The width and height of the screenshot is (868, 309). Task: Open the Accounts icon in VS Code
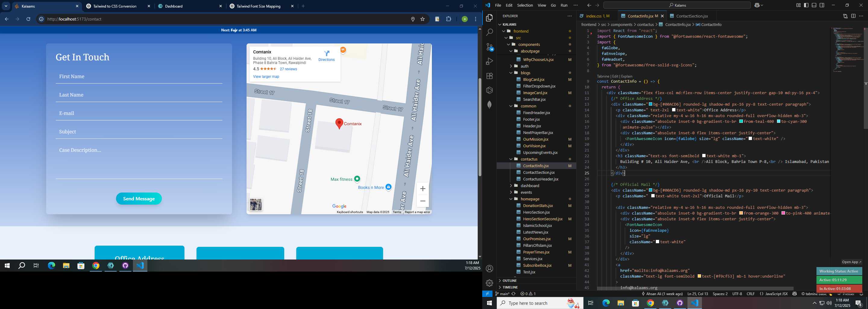coord(489,269)
